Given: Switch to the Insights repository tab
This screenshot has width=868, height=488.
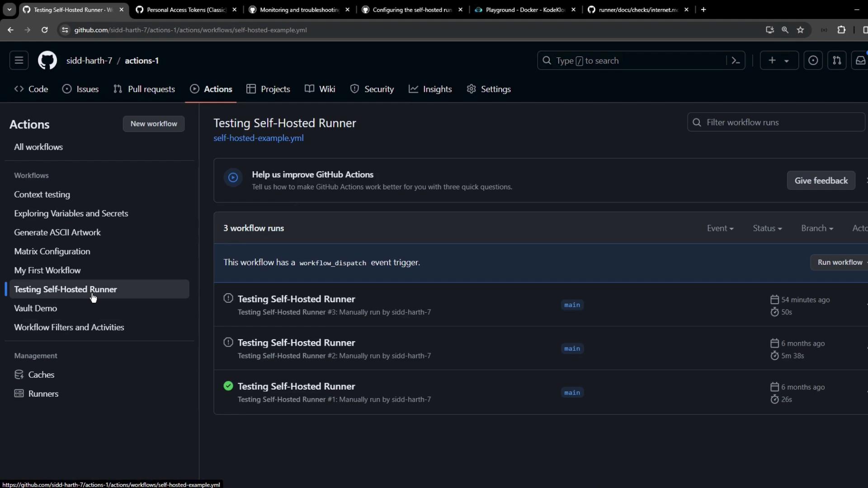Looking at the screenshot, I should click(x=430, y=89).
